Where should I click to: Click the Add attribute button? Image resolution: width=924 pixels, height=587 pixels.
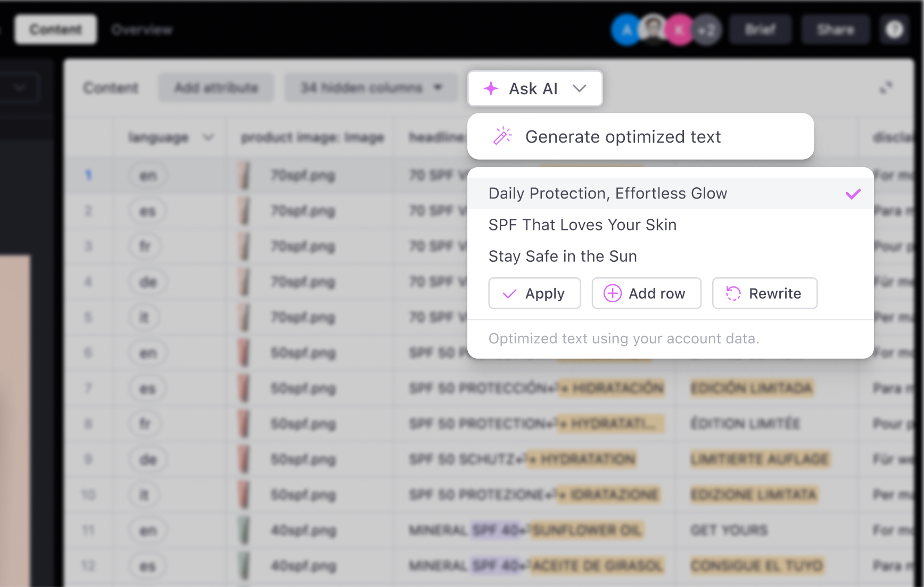coord(216,87)
